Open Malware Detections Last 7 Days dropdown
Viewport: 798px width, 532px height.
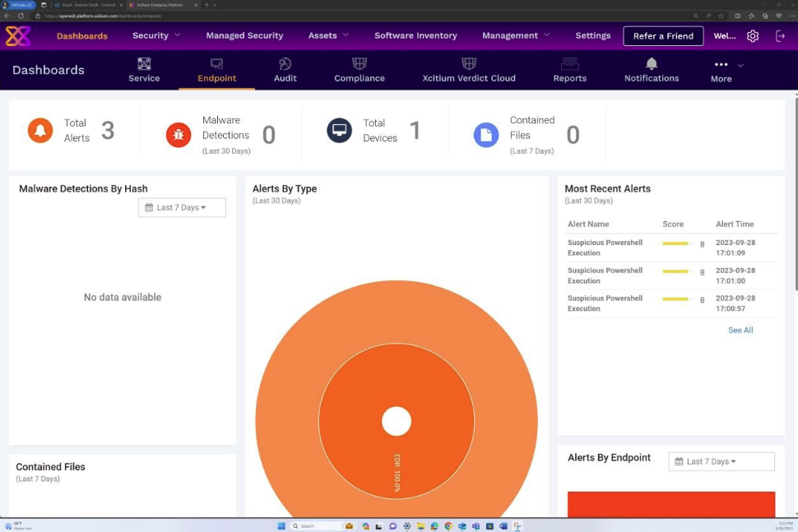[x=182, y=207]
